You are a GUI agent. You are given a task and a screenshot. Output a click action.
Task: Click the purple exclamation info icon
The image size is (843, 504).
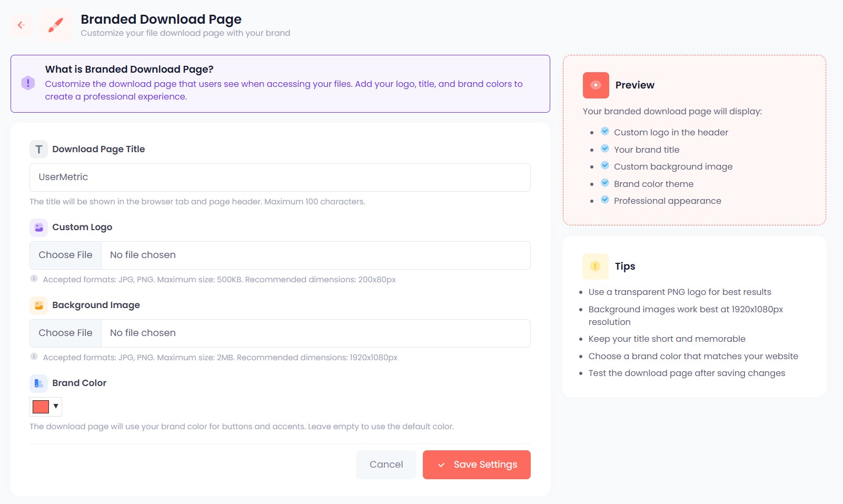(28, 83)
